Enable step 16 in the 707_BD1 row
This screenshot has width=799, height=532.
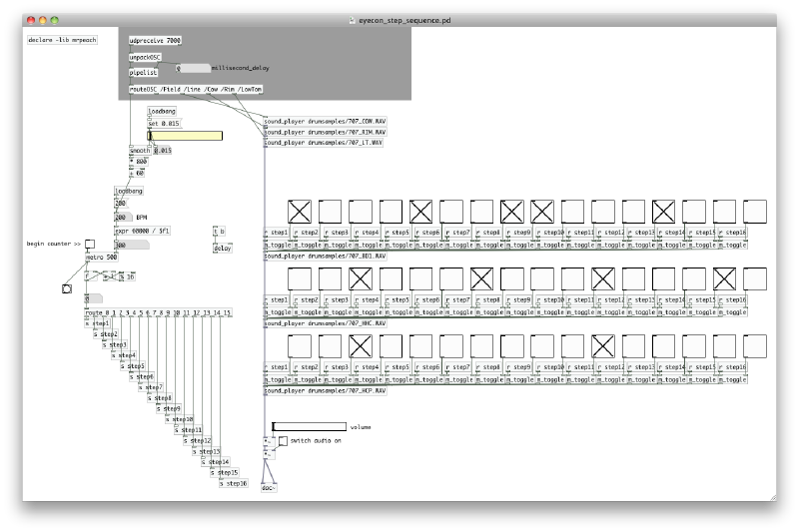click(755, 211)
